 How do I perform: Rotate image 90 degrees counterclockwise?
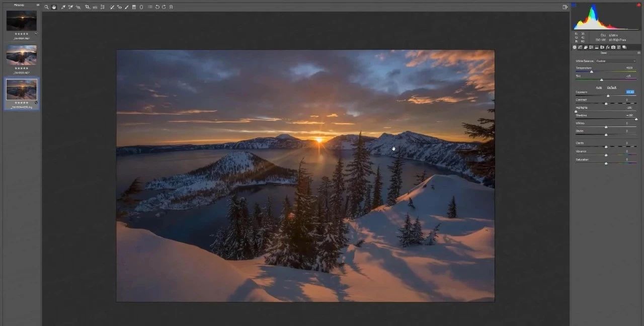point(157,7)
